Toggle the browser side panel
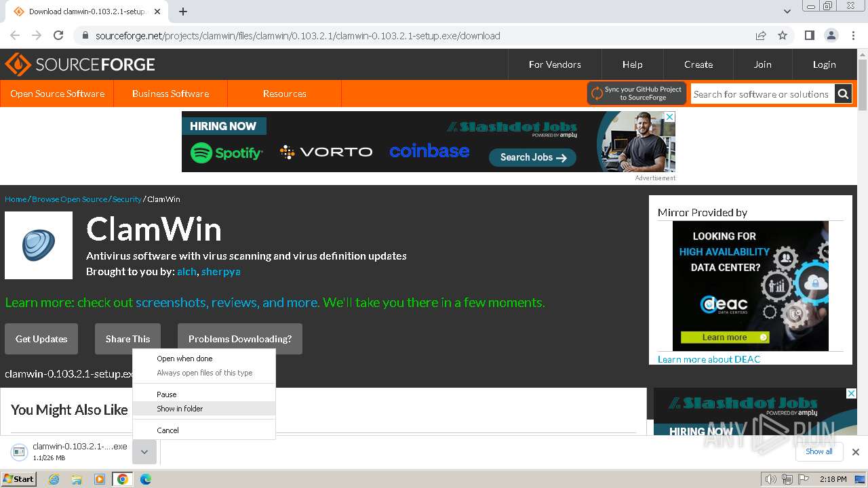 809,35
